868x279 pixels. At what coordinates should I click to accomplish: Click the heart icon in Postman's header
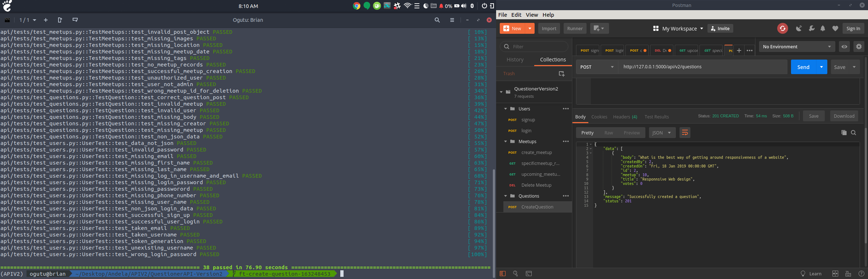tap(835, 28)
